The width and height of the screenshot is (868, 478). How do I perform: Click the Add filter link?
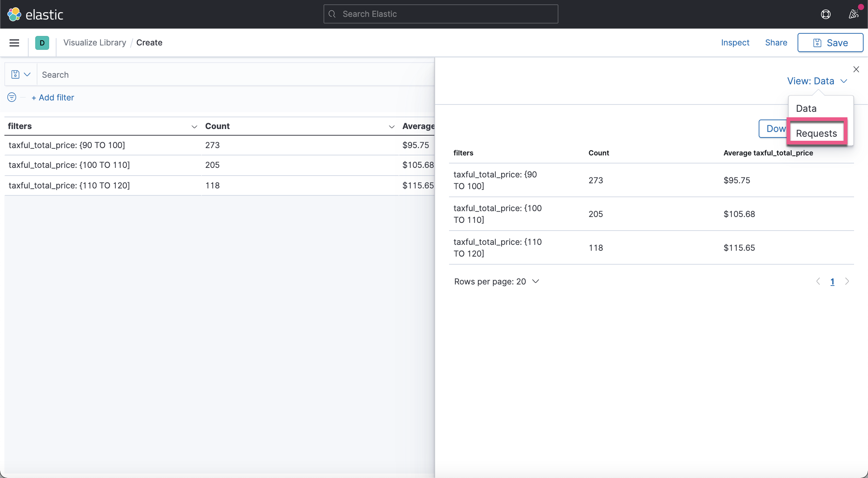(x=53, y=98)
